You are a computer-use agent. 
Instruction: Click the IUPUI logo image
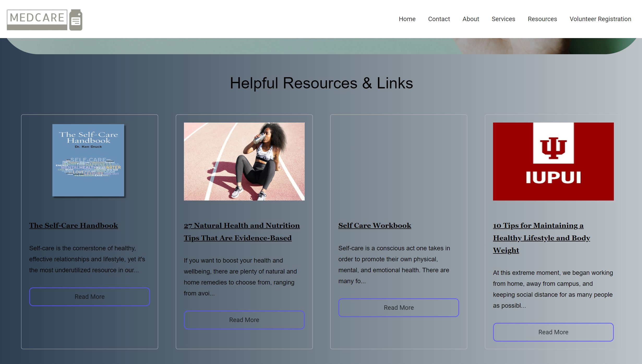pyautogui.click(x=553, y=161)
